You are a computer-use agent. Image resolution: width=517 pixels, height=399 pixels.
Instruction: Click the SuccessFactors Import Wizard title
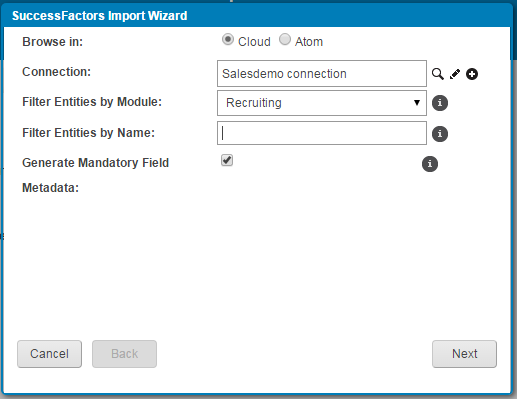click(x=100, y=16)
